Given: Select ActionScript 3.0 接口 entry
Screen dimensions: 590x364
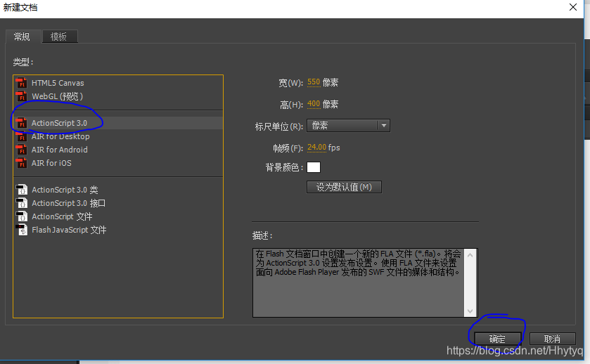Looking at the screenshot, I should pyautogui.click(x=118, y=203).
